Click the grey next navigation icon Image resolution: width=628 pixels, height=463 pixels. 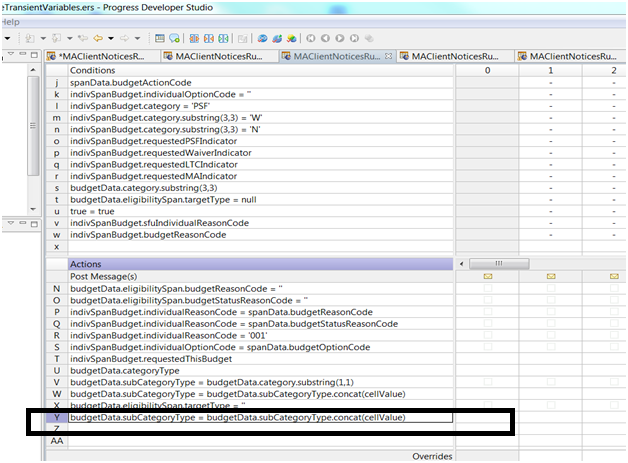[x=340, y=38]
